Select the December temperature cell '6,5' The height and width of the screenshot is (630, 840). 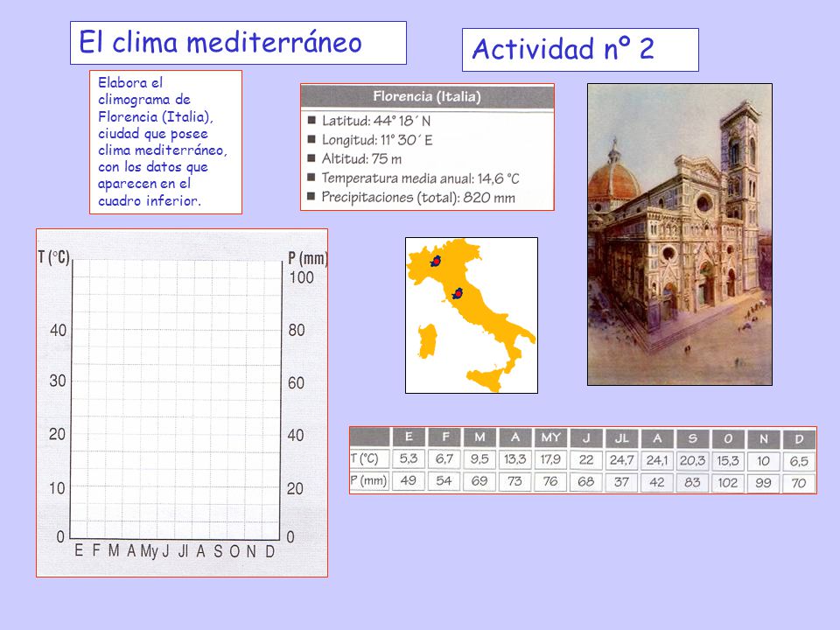[799, 461]
